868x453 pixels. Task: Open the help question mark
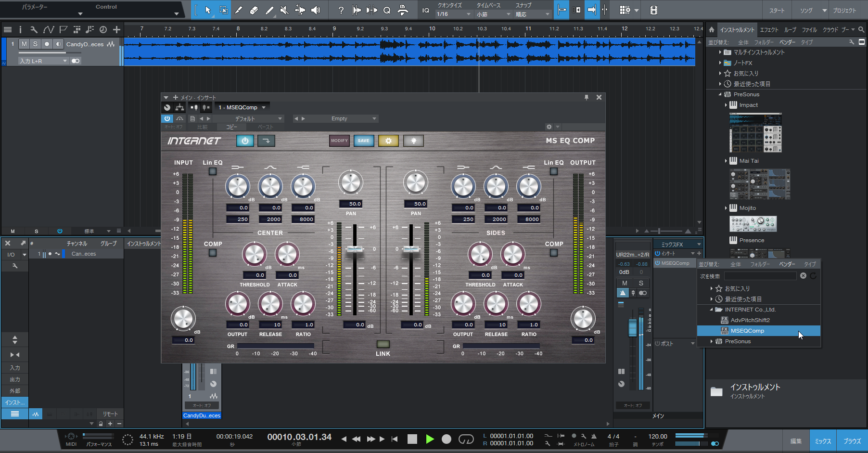(x=341, y=10)
